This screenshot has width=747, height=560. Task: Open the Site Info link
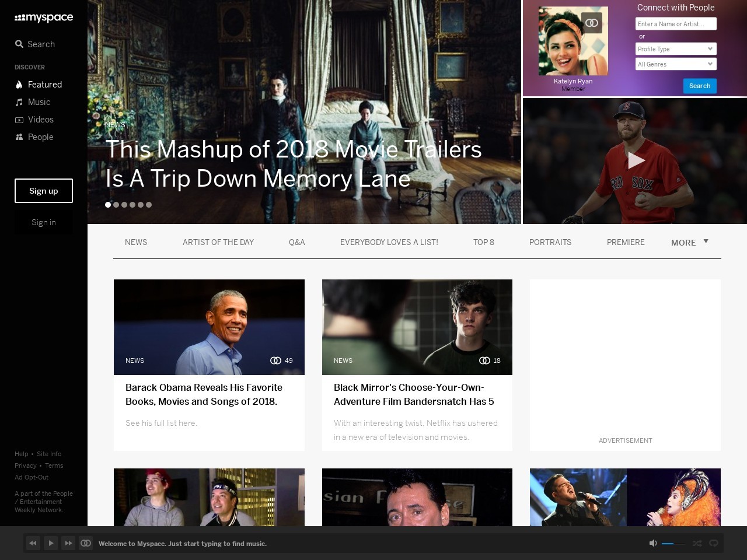(x=49, y=454)
